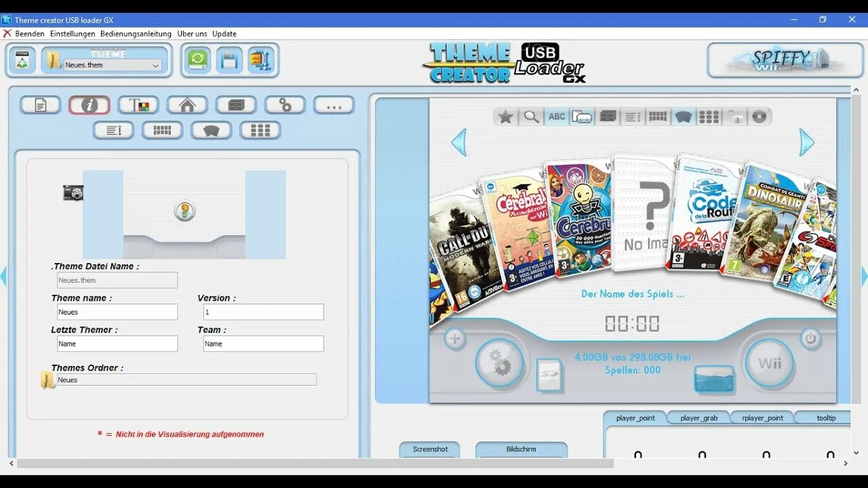Select the 3x3 grid layout button
The image size is (868, 488).
(260, 130)
